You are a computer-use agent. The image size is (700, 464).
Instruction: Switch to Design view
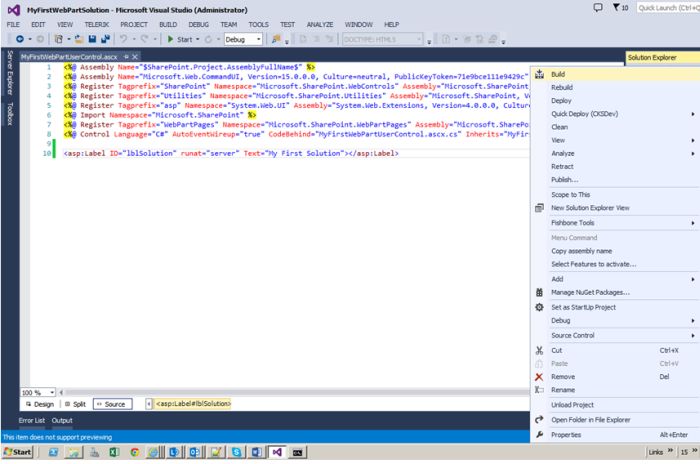(x=39, y=404)
